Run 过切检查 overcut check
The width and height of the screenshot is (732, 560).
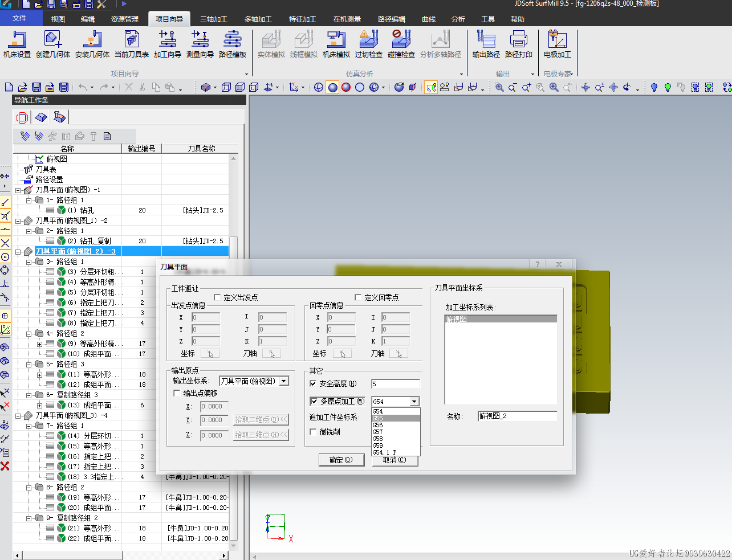pos(368,44)
